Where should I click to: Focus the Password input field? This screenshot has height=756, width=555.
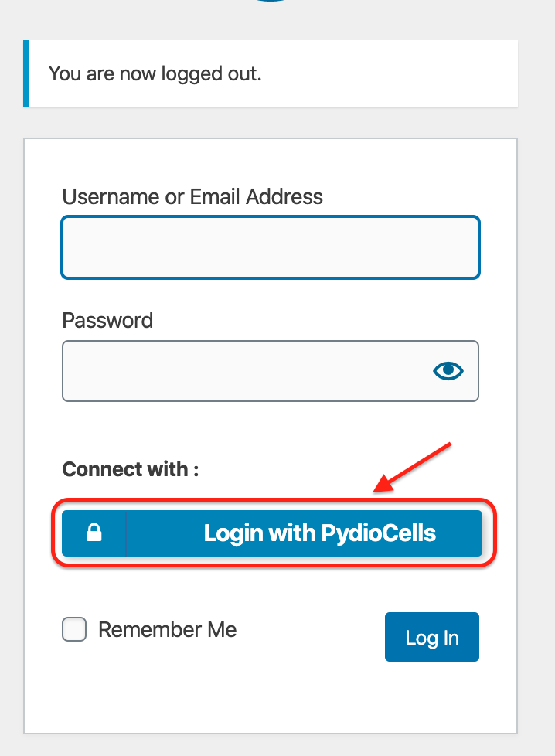coord(271,371)
